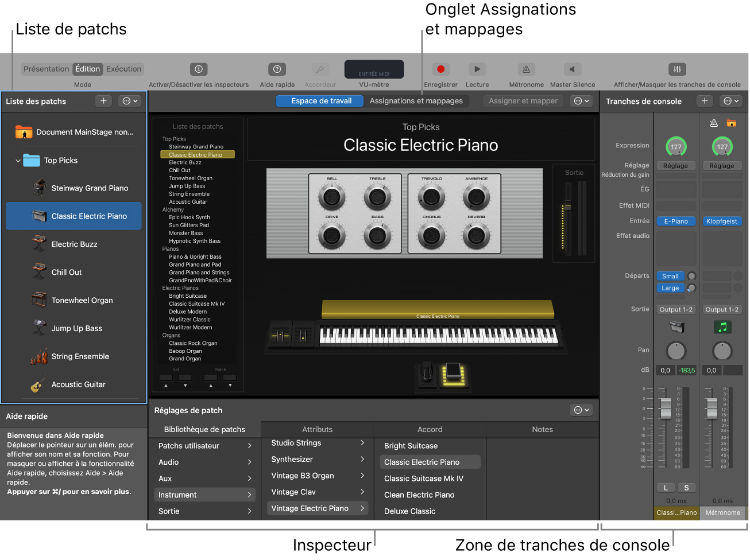The height and width of the screenshot is (560, 750).
Task: Open the Notes tab
Action: coord(543,429)
